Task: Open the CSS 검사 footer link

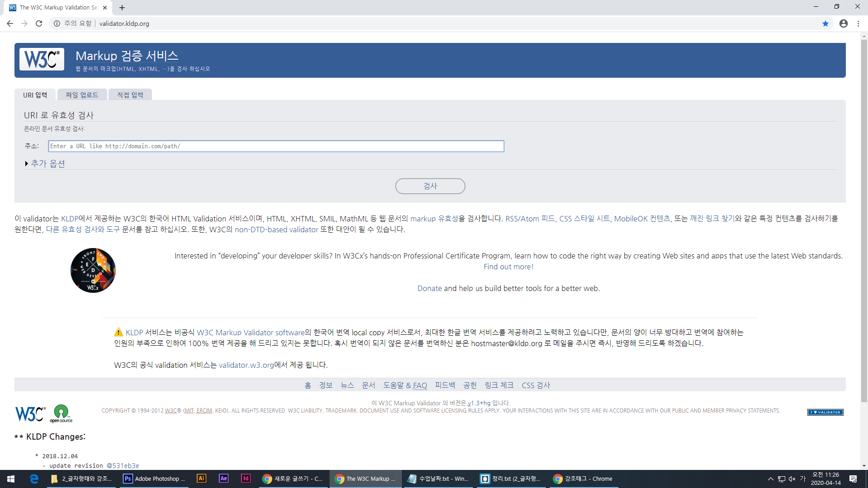Action: click(536, 385)
